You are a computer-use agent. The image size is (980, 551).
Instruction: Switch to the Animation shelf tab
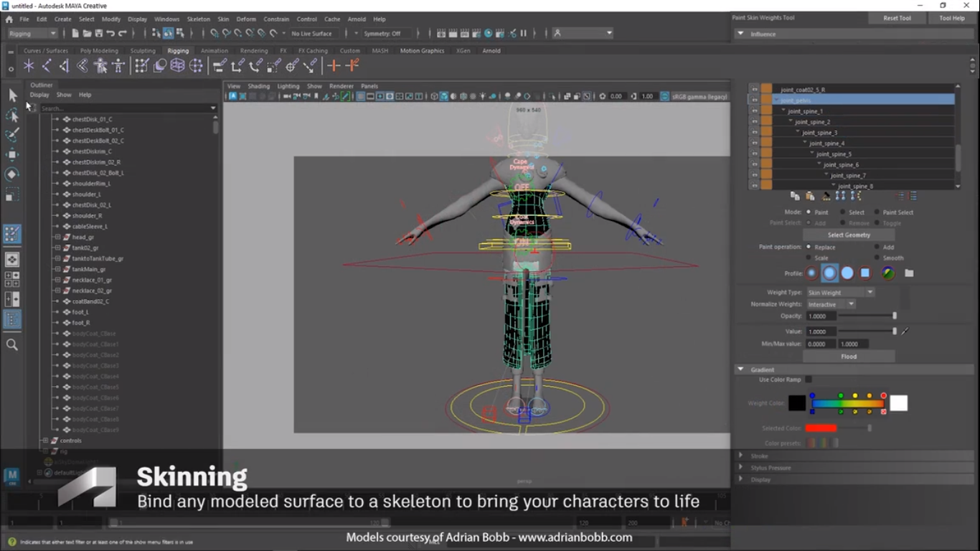point(215,51)
